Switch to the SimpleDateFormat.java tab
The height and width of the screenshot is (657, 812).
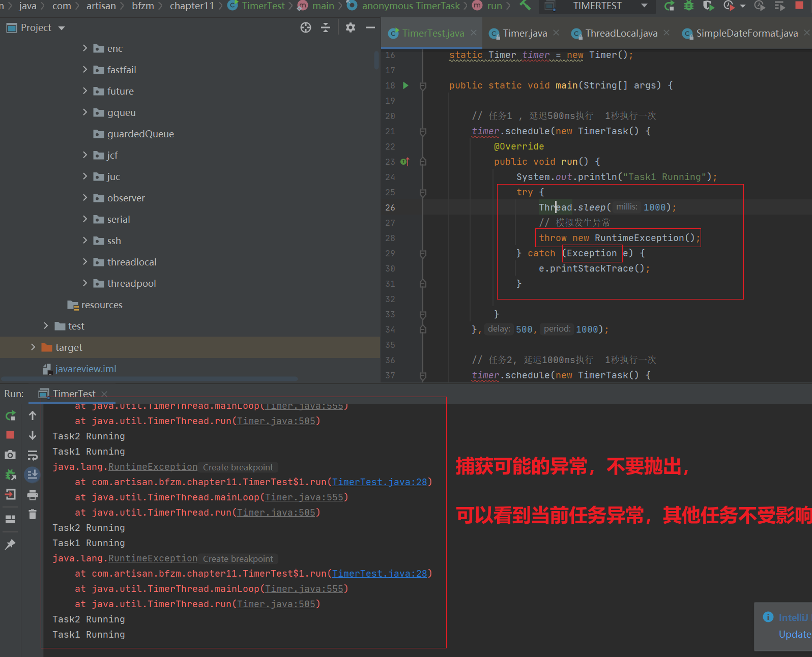(x=747, y=34)
